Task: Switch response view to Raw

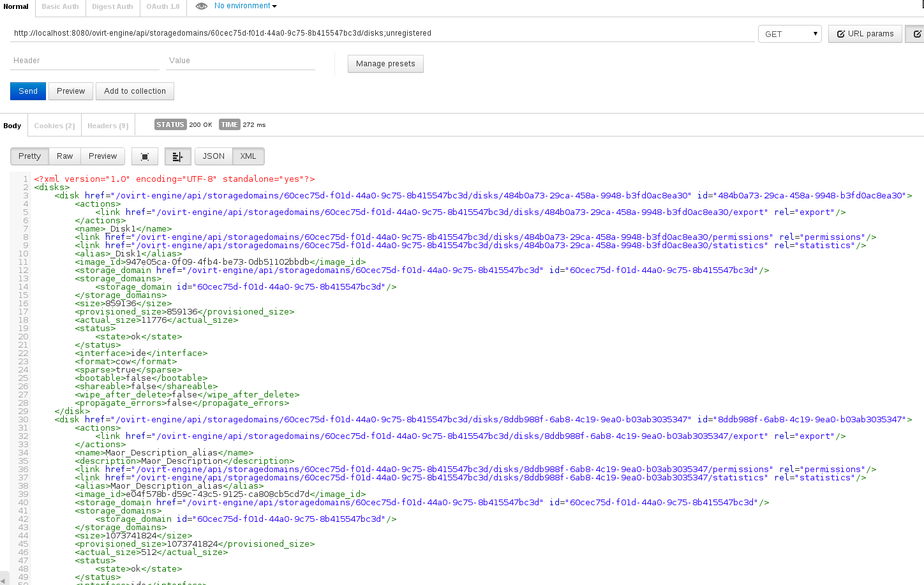Action: point(64,156)
